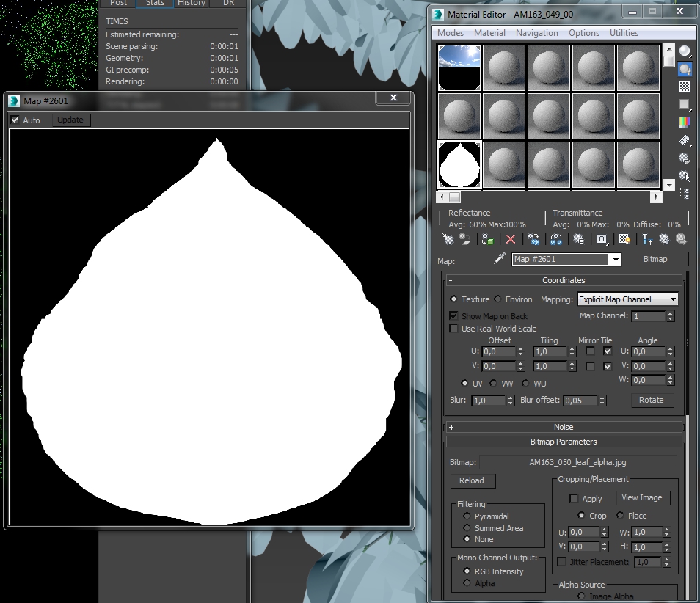Open the Navigation menu
Viewport: 700px width, 603px height.
pos(536,33)
